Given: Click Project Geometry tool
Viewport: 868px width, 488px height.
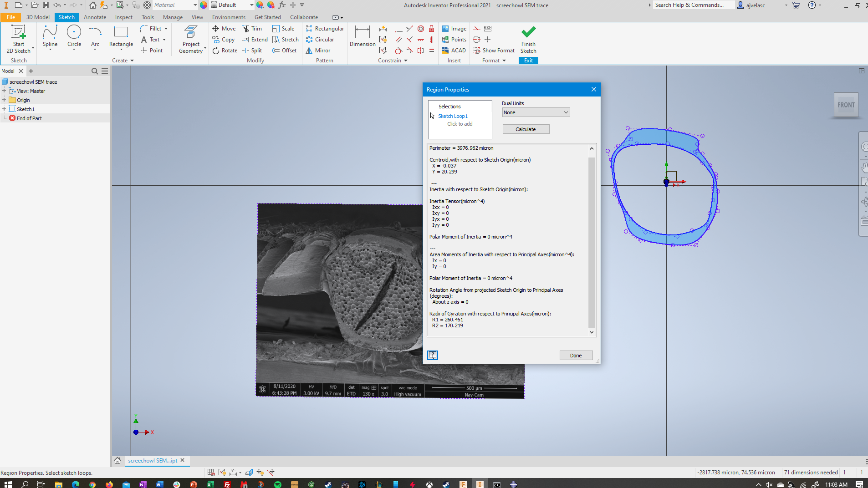Looking at the screenshot, I should [x=191, y=40].
